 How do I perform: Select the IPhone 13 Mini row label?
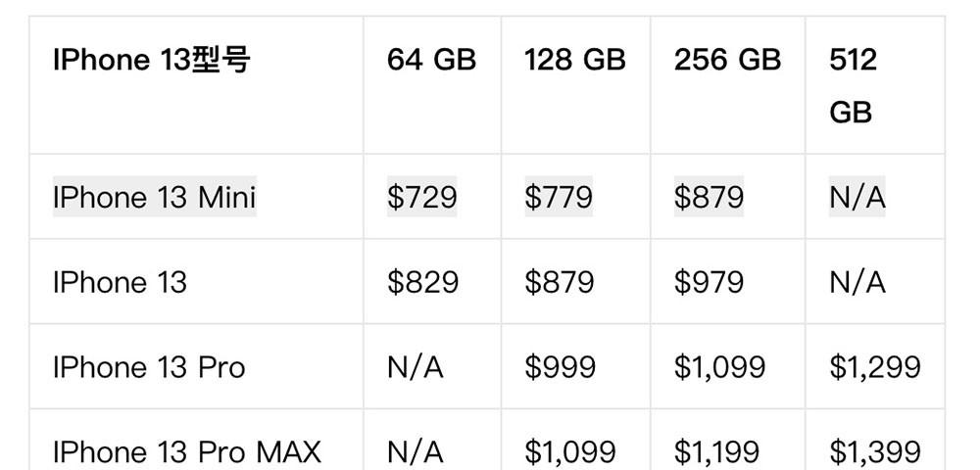[x=154, y=198]
